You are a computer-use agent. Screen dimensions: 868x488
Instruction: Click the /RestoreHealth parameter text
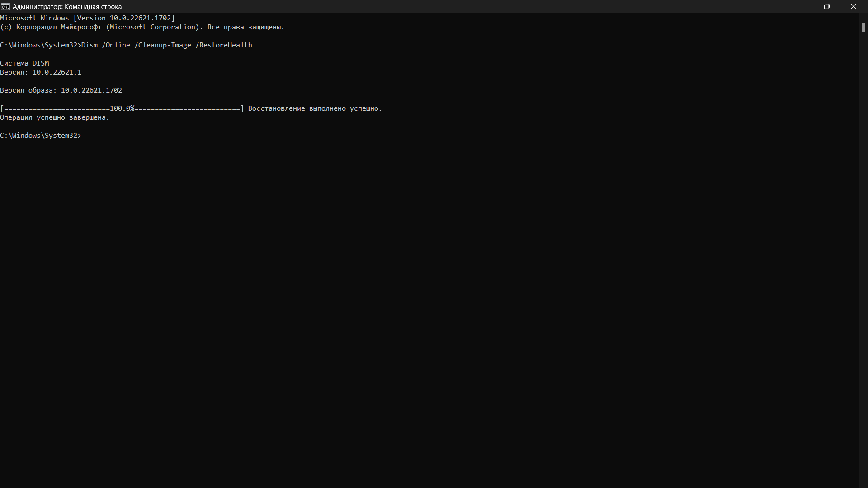point(224,45)
